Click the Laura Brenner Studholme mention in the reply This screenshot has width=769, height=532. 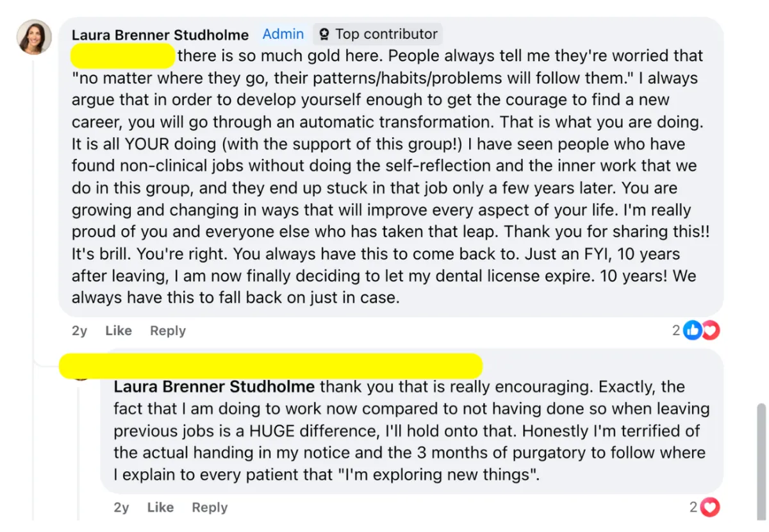pos(214,387)
